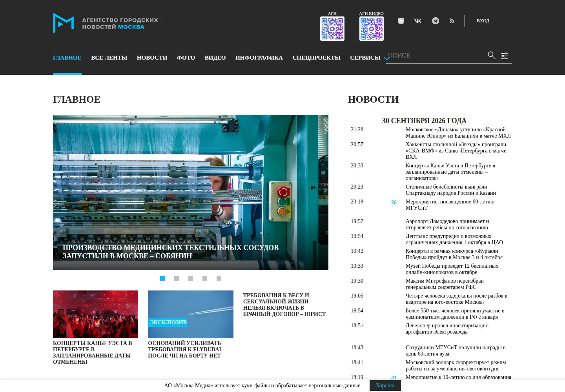
Task: Open 20:23 news about столичные бейсболисты
Action: pyautogui.click(x=451, y=190)
